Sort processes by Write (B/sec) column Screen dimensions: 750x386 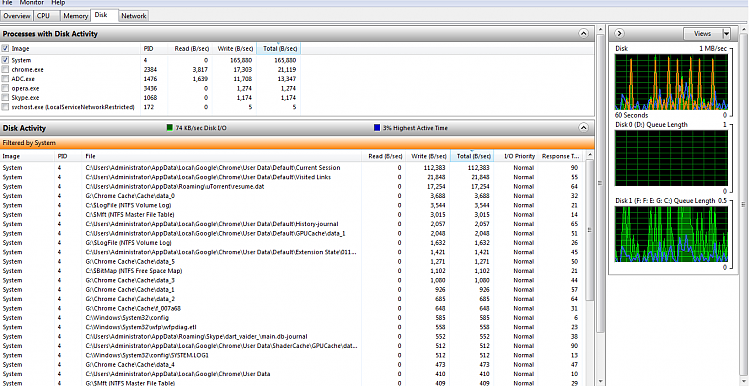point(235,48)
